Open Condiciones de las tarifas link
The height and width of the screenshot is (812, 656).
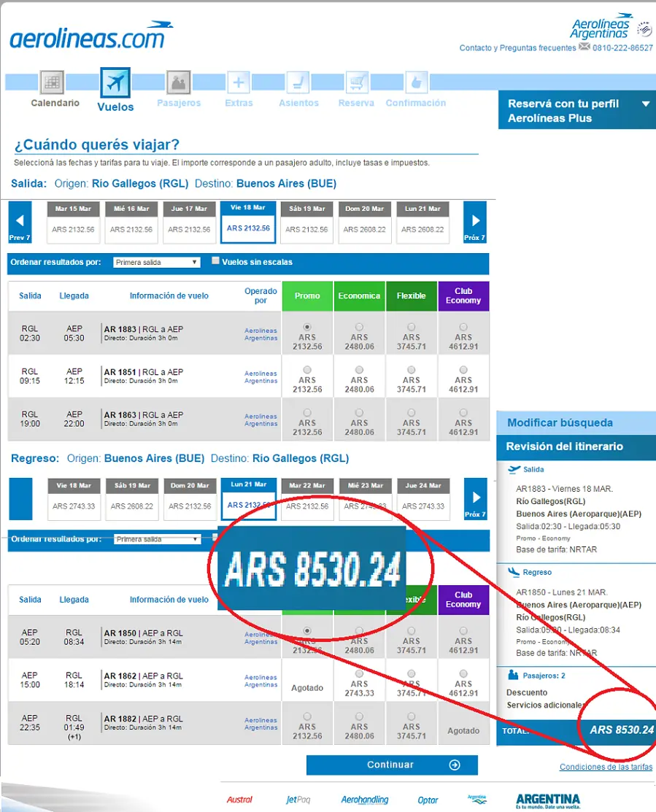(606, 767)
